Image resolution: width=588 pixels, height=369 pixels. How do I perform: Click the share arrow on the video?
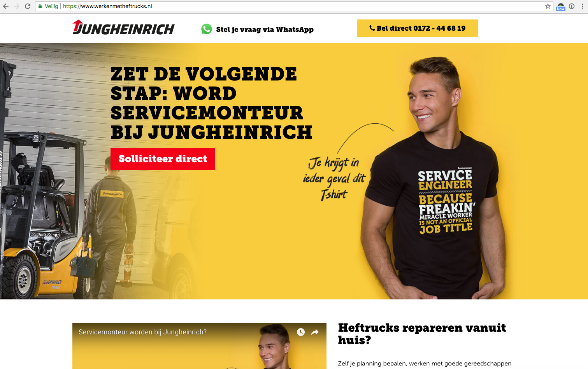click(315, 332)
